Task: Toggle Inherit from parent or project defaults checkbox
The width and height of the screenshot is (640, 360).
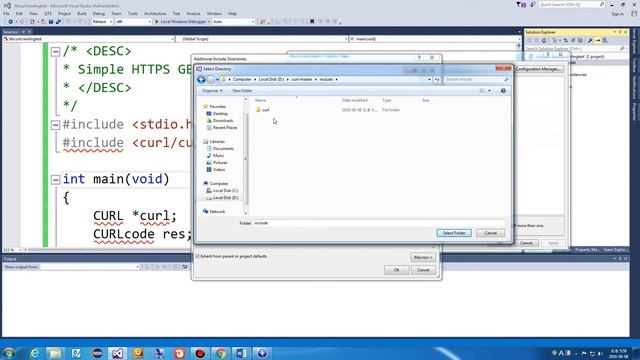Action: coord(198,256)
